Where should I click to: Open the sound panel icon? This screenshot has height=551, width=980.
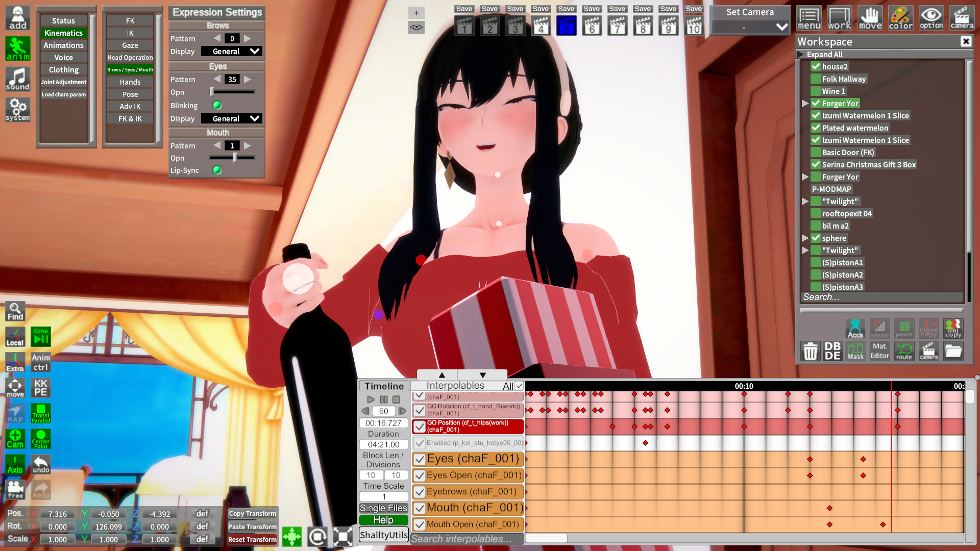[x=18, y=80]
